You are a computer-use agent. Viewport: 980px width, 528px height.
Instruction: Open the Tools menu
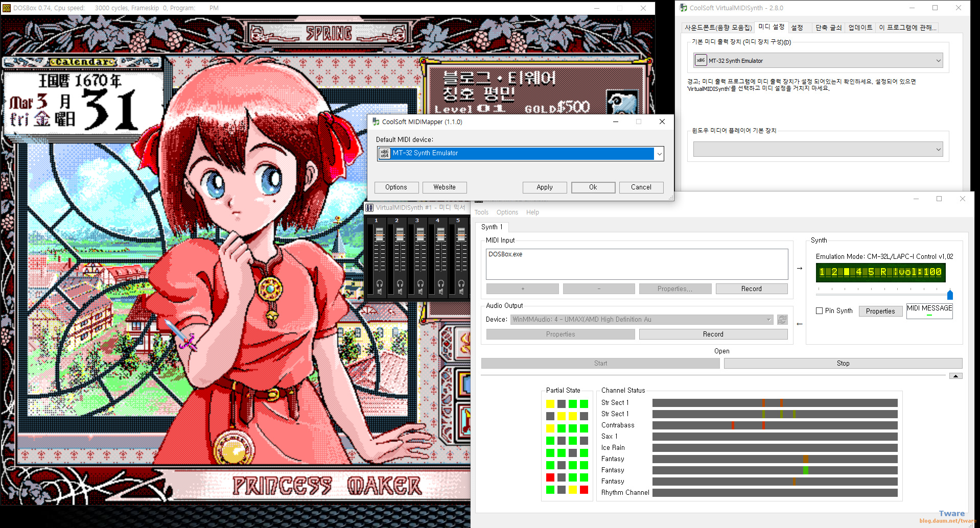481,212
